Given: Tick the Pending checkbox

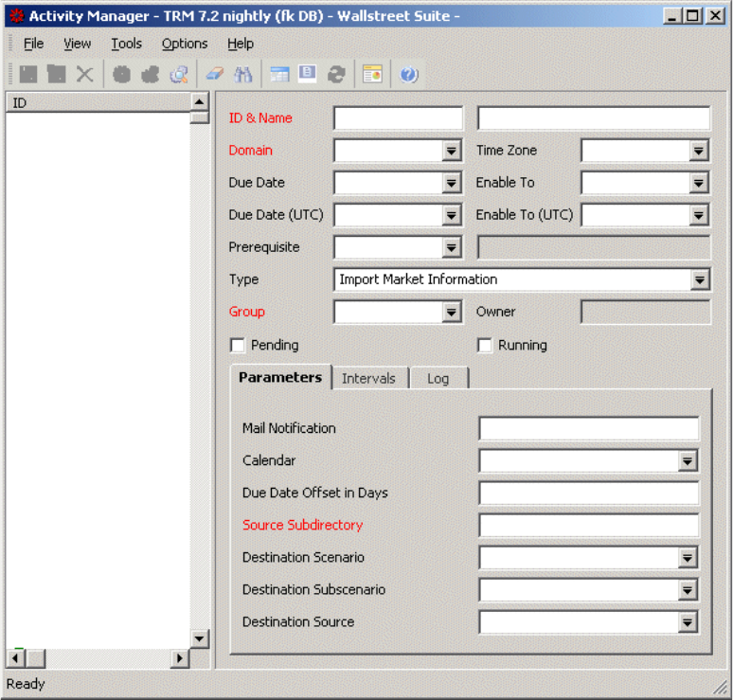Looking at the screenshot, I should tap(238, 346).
